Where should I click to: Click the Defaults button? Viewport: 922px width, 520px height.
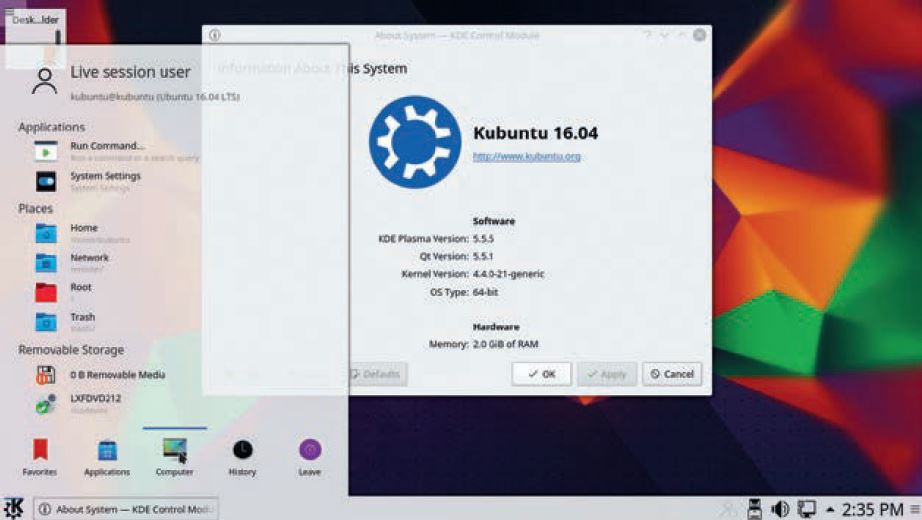point(376,374)
